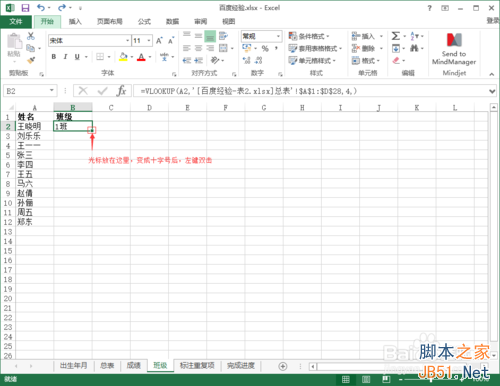Image resolution: width=500 pixels, height=386 pixels.
Task: Open the text orientation tool
Action: click(215, 60)
